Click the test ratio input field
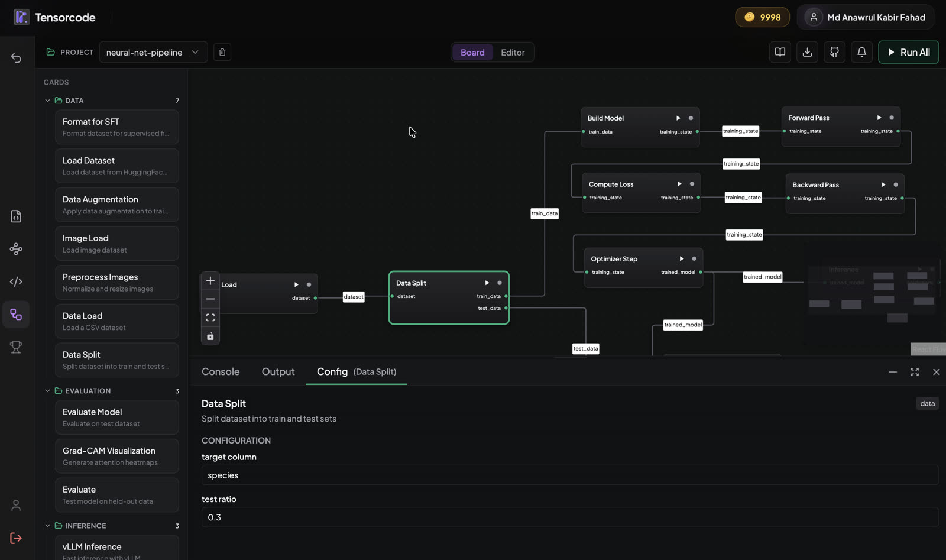 pyautogui.click(x=570, y=517)
